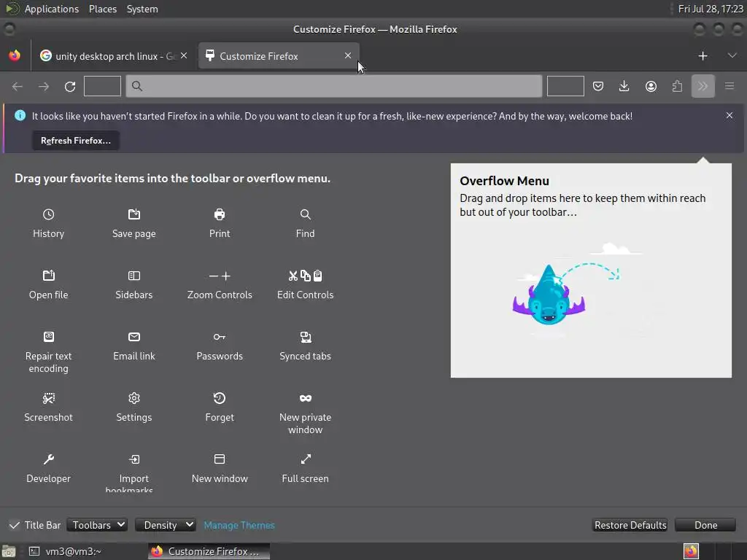Click the flexible space left of URL bar

pyautogui.click(x=102, y=86)
